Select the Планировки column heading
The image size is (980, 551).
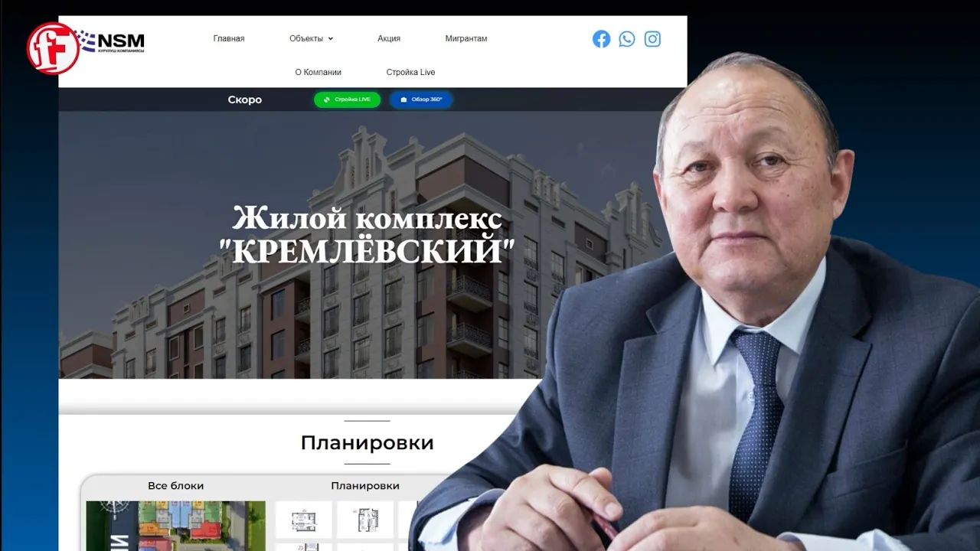click(x=365, y=486)
